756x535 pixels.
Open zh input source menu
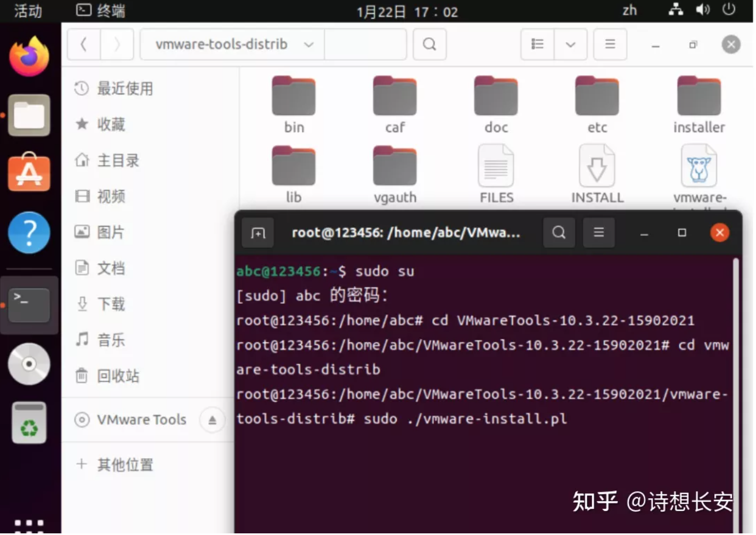coord(630,10)
